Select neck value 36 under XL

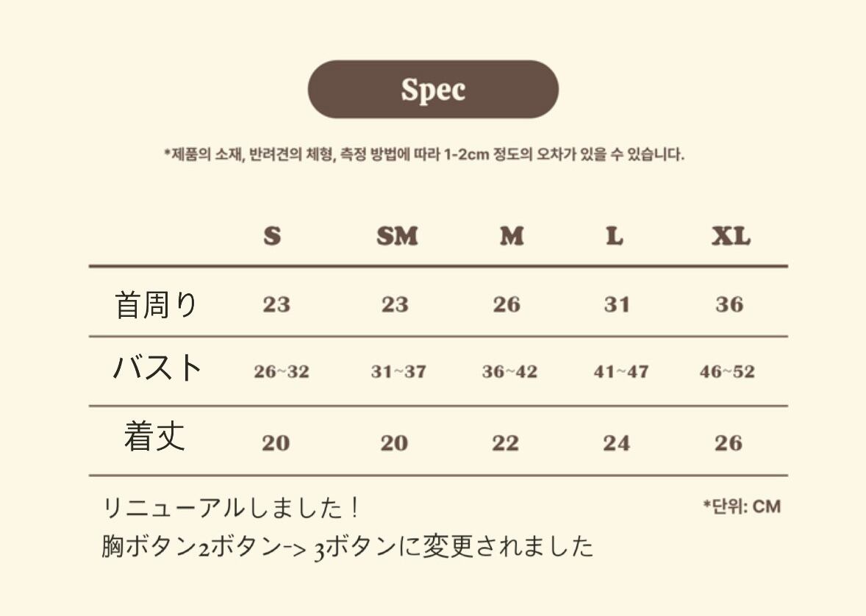pos(729,304)
